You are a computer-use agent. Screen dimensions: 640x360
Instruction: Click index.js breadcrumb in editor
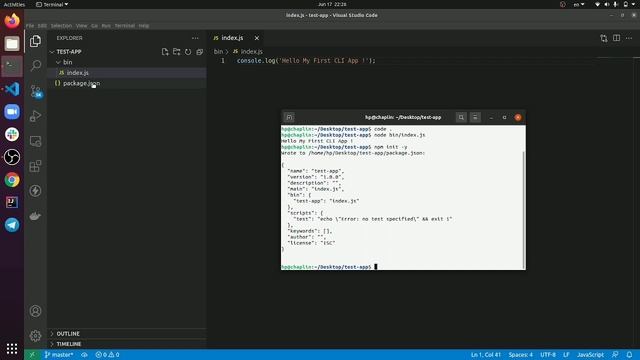pyautogui.click(x=248, y=52)
